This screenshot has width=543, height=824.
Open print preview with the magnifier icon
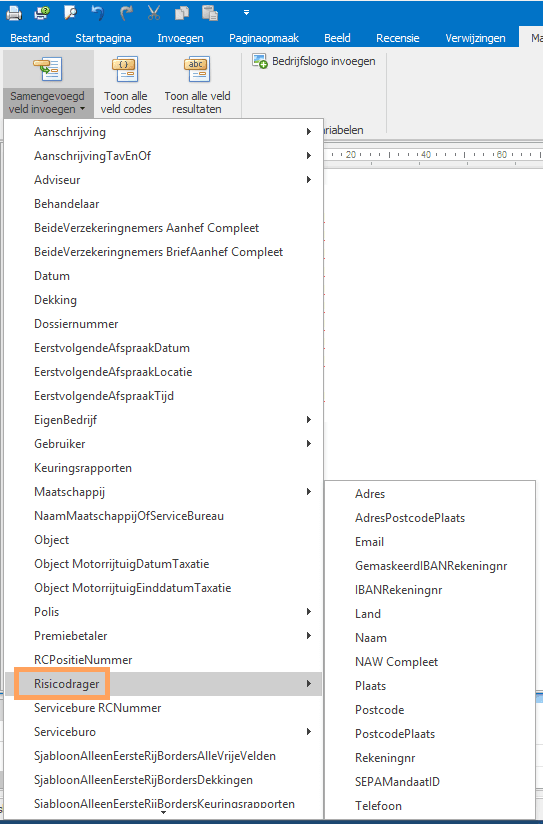pos(70,13)
